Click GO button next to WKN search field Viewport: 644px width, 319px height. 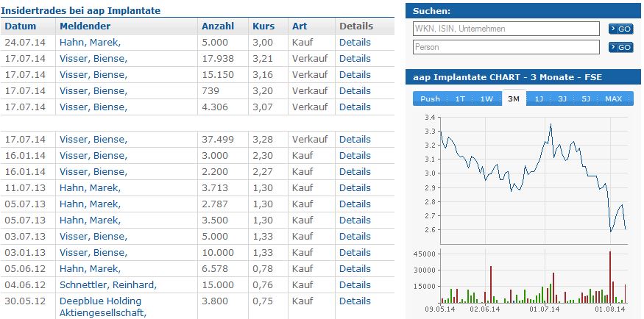(620, 29)
